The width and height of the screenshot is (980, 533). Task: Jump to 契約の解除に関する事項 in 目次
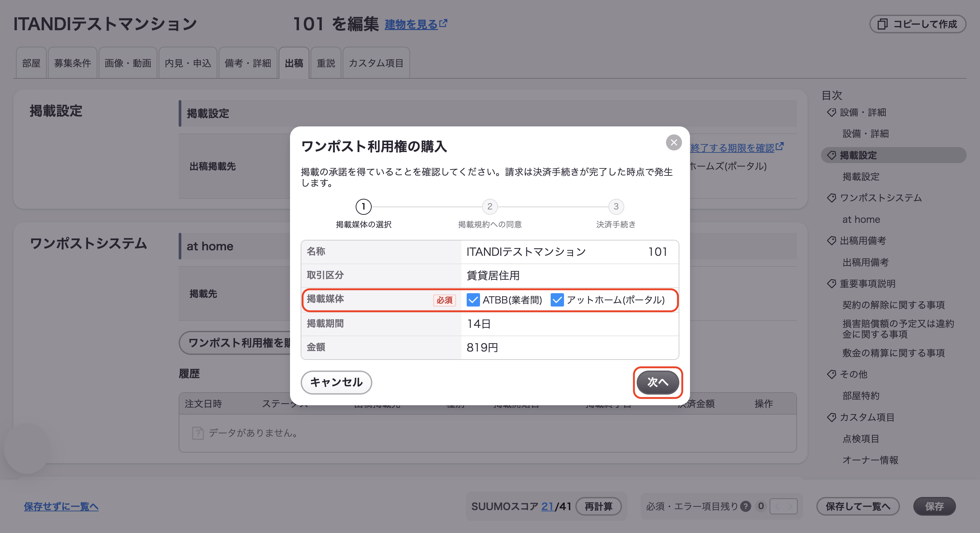coord(893,305)
